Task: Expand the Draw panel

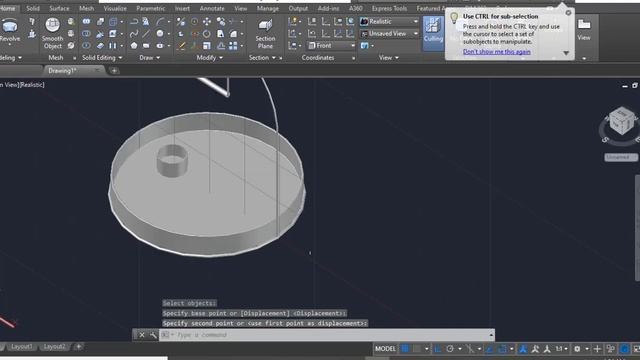Action: point(149,58)
